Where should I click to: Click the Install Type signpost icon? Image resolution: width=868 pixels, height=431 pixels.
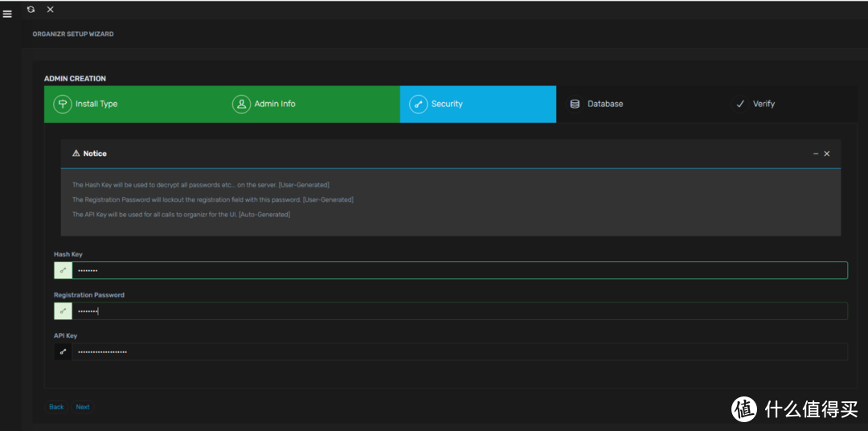(62, 104)
